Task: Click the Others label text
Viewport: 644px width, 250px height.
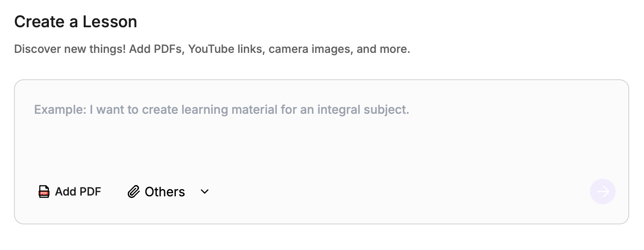Action: click(x=165, y=192)
